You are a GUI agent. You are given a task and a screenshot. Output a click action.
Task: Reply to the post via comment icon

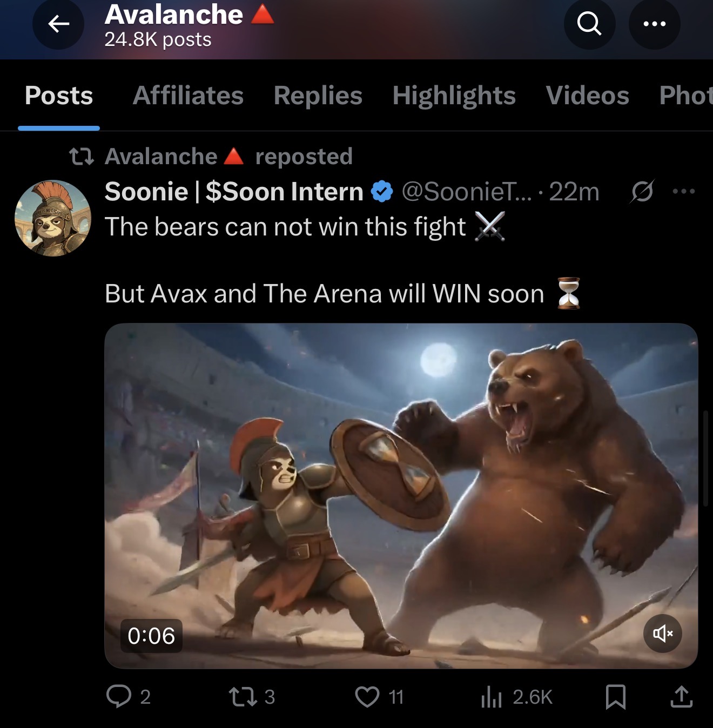(x=119, y=696)
